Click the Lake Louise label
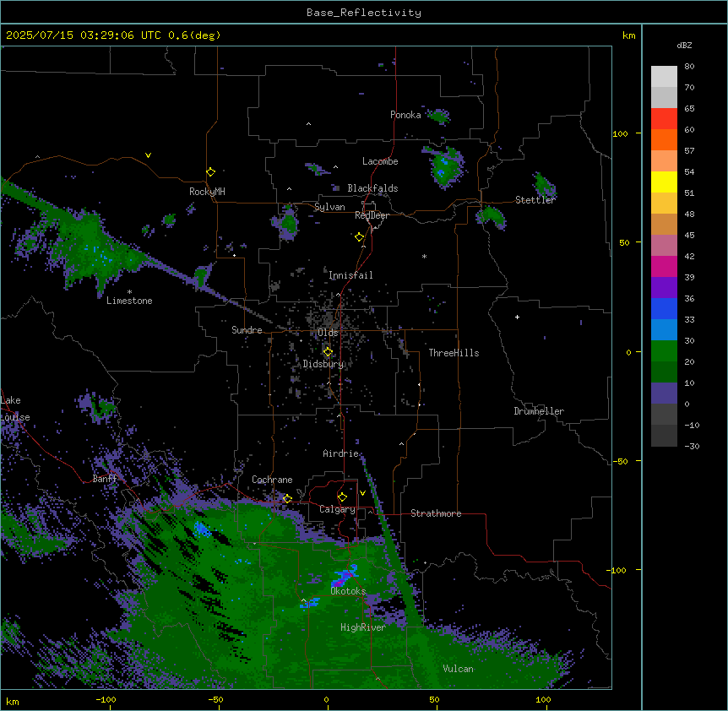This screenshot has height=711, width=728. click(x=15, y=409)
